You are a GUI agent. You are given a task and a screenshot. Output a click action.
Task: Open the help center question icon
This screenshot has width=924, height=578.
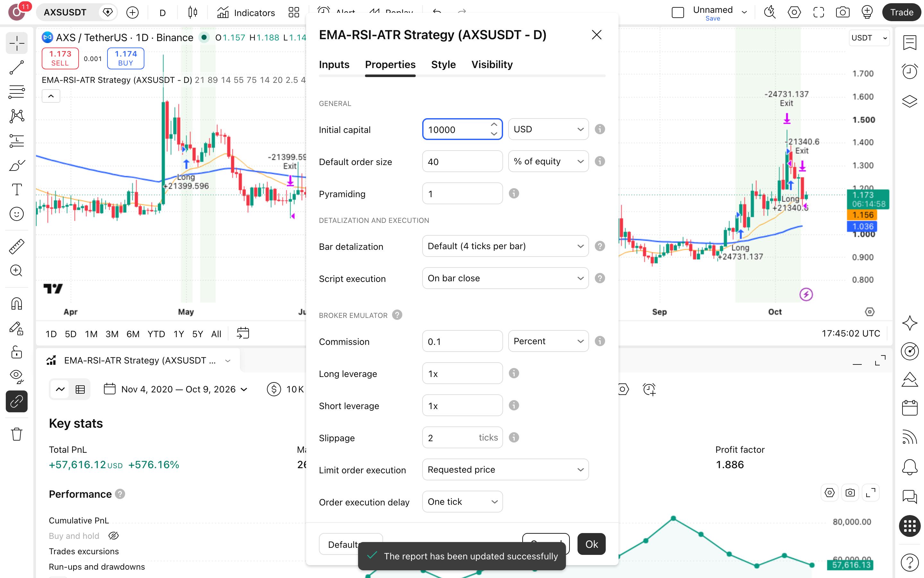click(910, 562)
